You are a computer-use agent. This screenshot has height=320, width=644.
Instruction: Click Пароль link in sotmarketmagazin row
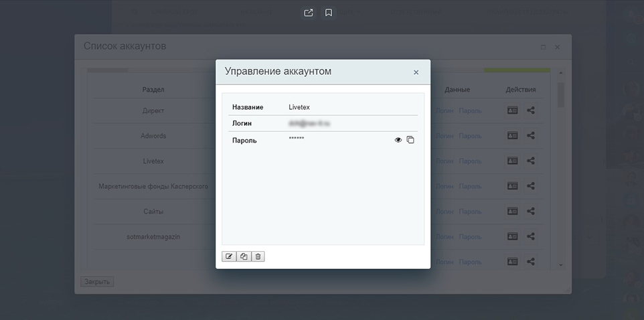470,236
